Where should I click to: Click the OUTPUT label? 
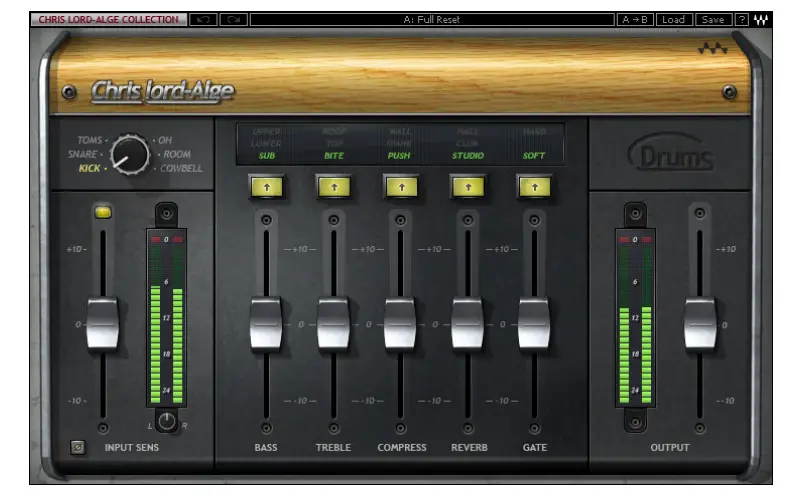[670, 447]
